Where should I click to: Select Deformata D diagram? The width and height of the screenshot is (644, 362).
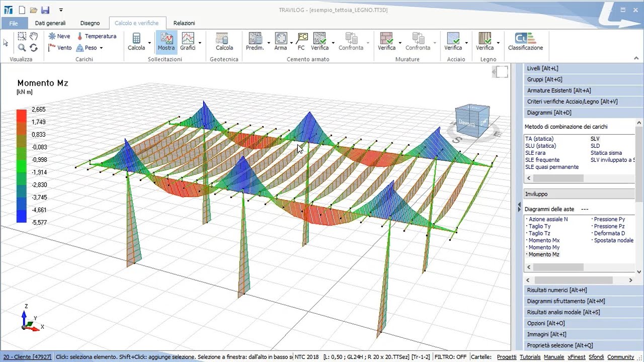pos(609,233)
